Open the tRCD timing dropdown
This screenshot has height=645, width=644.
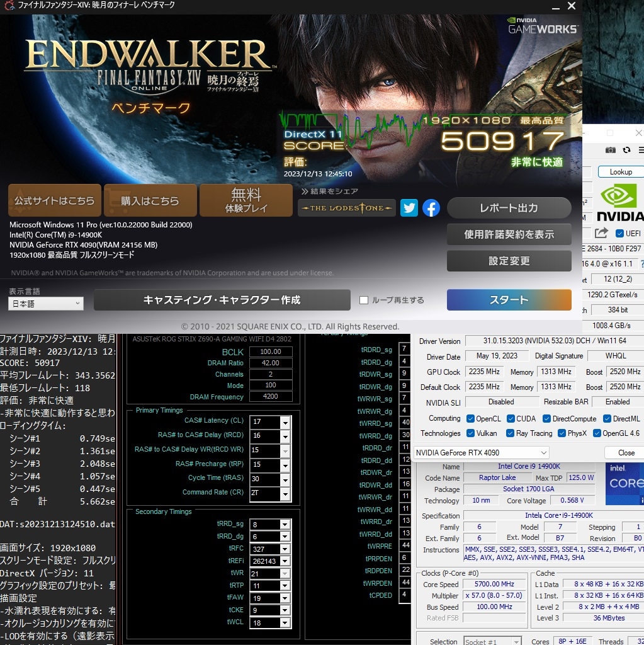285,436
